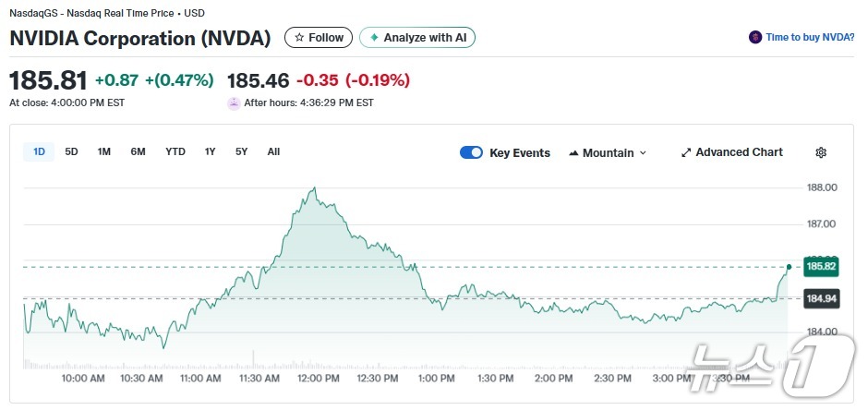The width and height of the screenshot is (868, 410).
Task: Click the 184.94 previous close label
Action: [820, 298]
